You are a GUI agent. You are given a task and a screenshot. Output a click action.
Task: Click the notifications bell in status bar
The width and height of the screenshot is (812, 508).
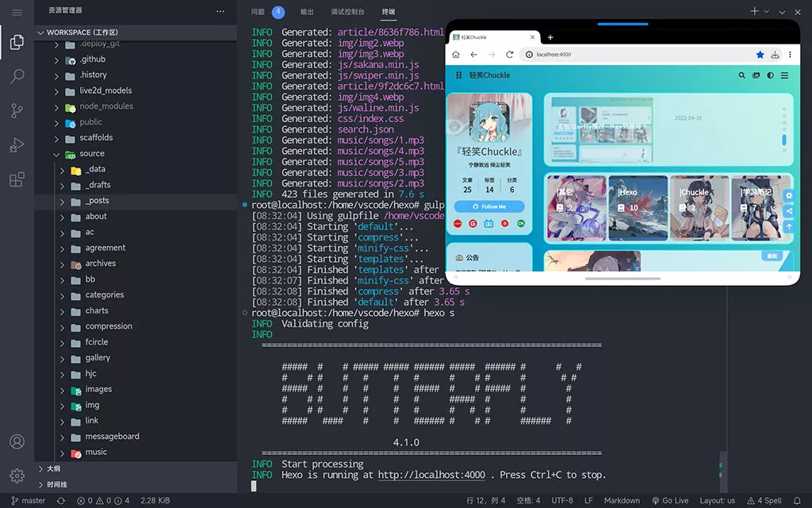click(x=798, y=500)
